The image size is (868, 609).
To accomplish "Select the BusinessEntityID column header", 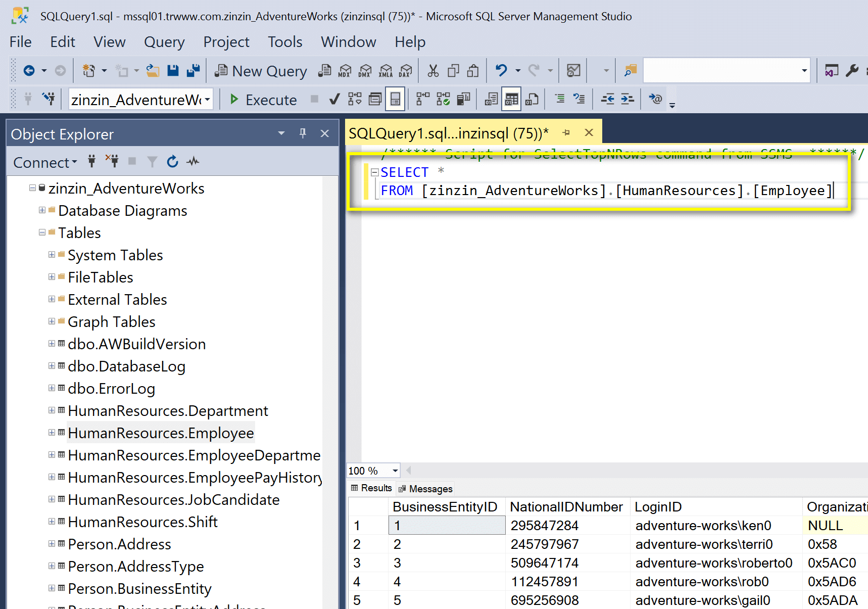I will pos(446,507).
